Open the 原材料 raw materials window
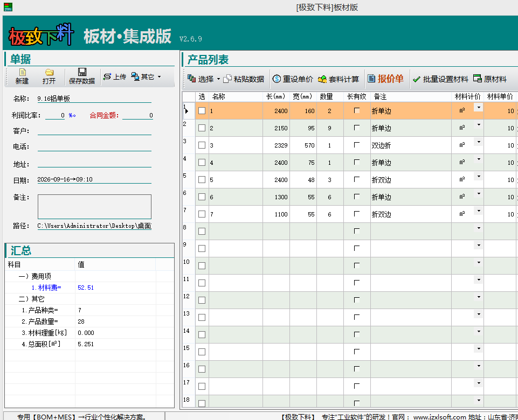The image size is (518, 420). (x=490, y=79)
